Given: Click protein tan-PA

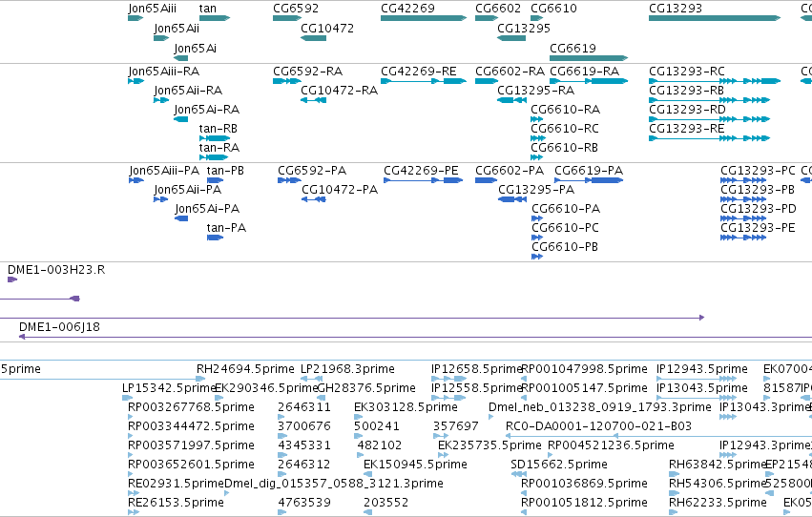Looking at the screenshot, I should [x=215, y=238].
